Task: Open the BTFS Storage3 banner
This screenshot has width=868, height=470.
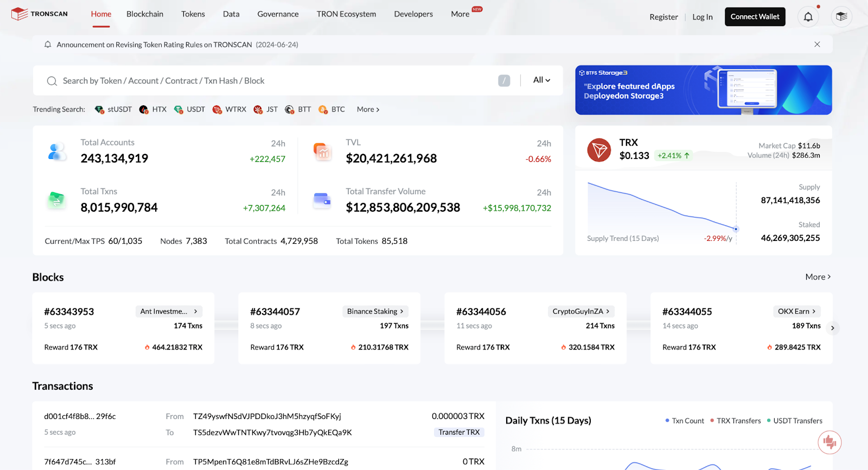Action: click(x=704, y=90)
